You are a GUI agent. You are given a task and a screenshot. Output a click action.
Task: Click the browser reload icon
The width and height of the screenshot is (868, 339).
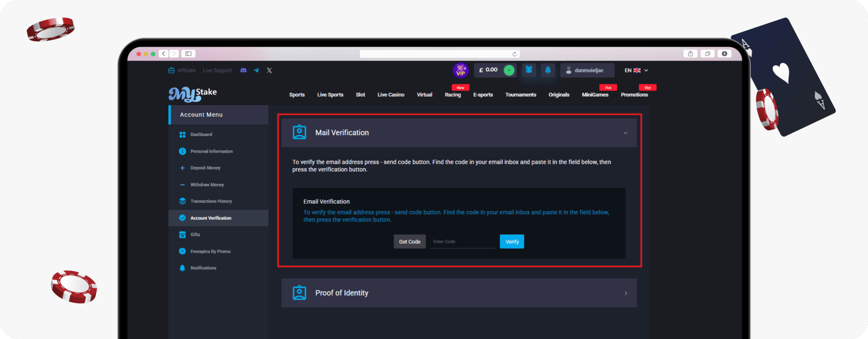point(515,54)
